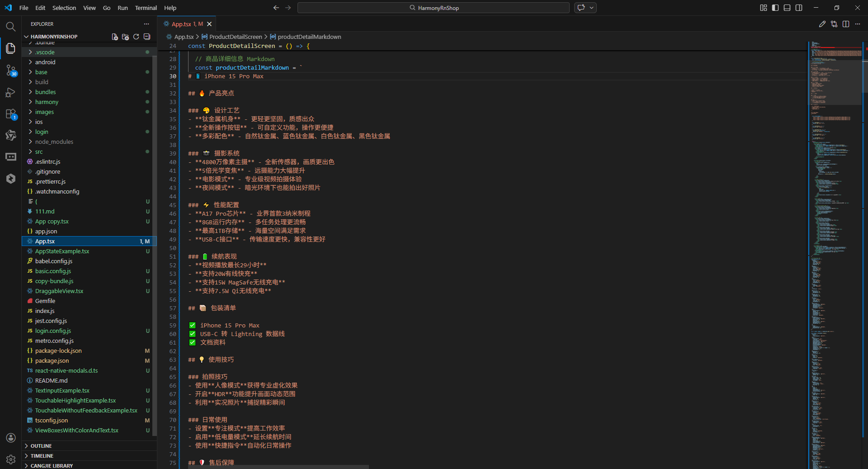Collapse all folders in Explorer
Viewport: 868px width, 469px height.
point(147,37)
